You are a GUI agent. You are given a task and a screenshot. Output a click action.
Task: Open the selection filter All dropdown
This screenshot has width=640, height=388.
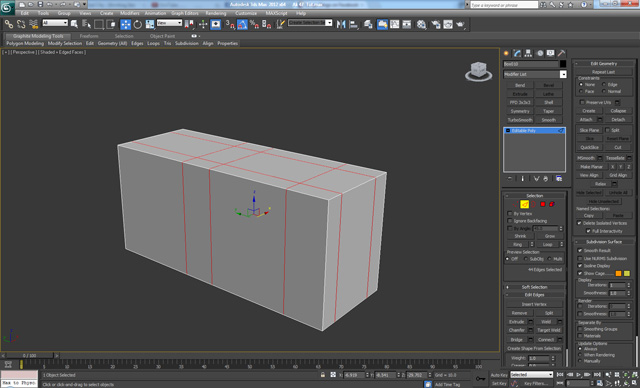click(x=55, y=23)
